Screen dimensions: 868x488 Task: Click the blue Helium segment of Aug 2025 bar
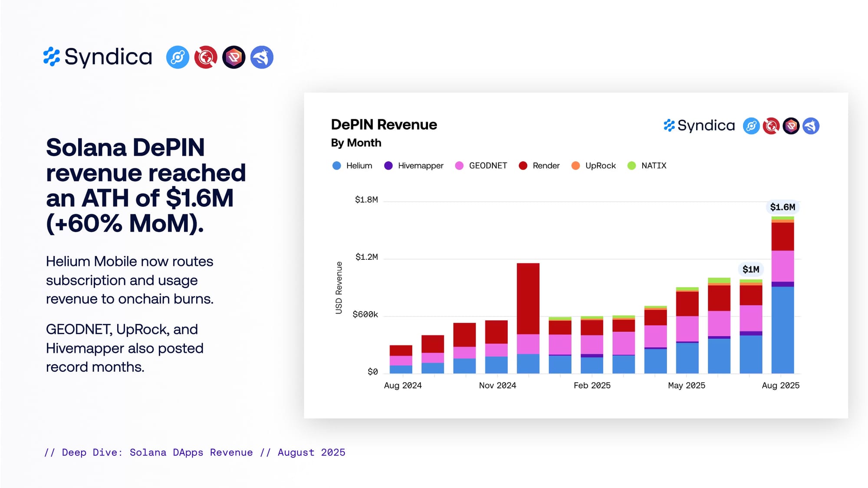point(783,330)
